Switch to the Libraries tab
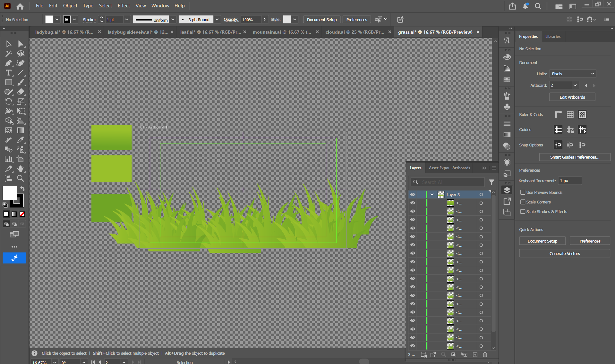615x364 pixels. click(553, 37)
